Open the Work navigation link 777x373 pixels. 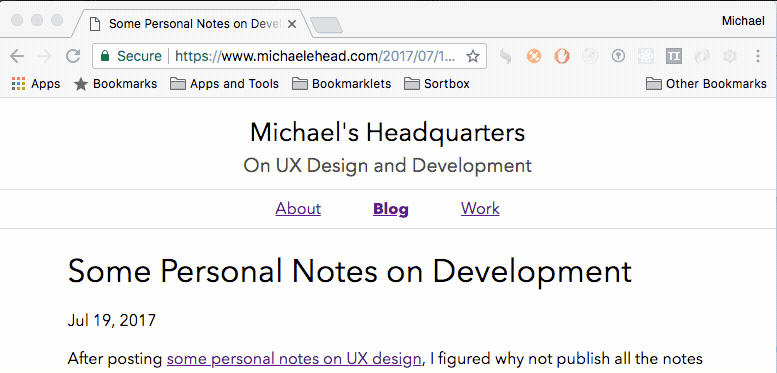click(x=480, y=209)
